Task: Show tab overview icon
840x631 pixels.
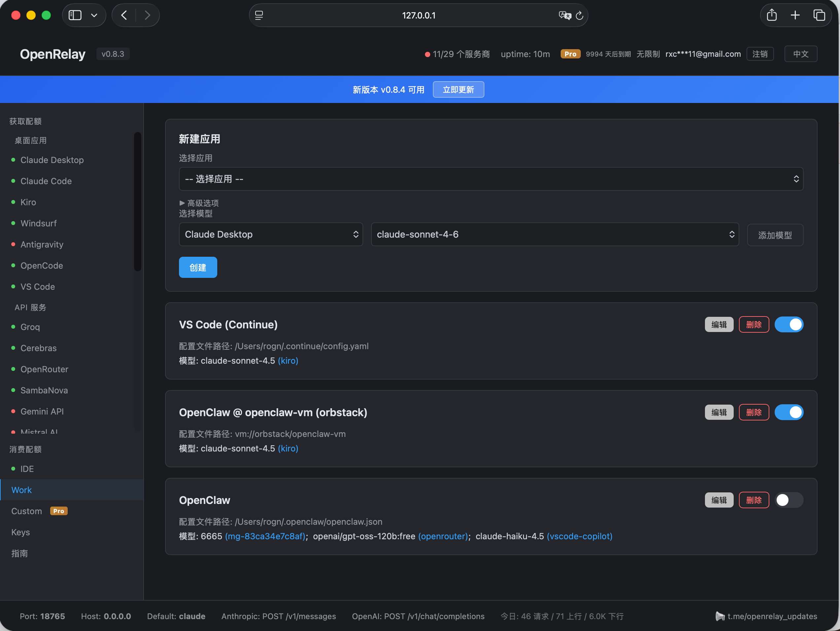Action: tap(819, 15)
